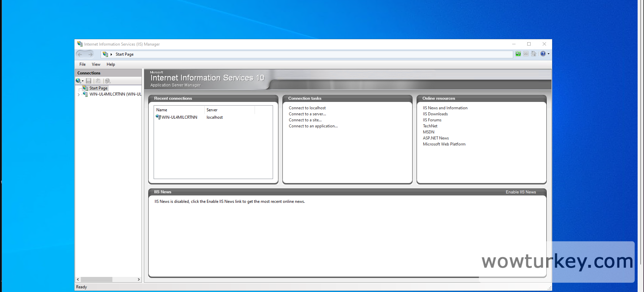Open the View menu
This screenshot has height=292, width=644.
[x=96, y=64]
